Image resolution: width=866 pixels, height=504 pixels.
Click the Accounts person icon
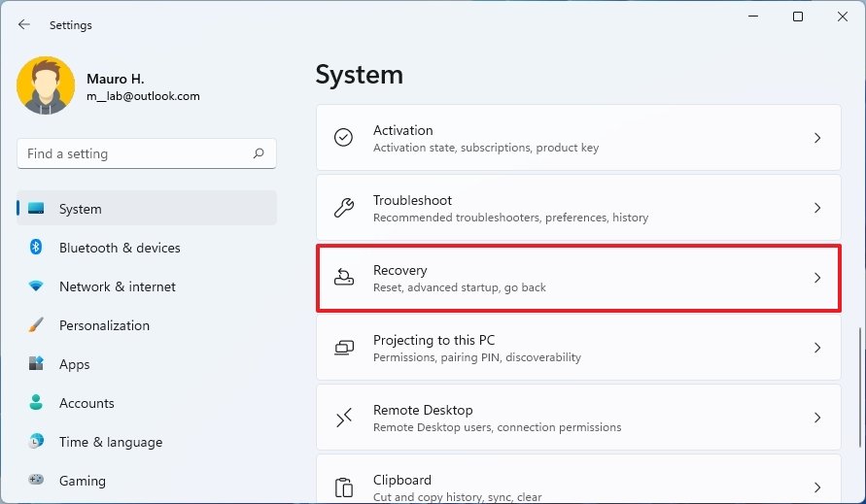[x=36, y=402]
